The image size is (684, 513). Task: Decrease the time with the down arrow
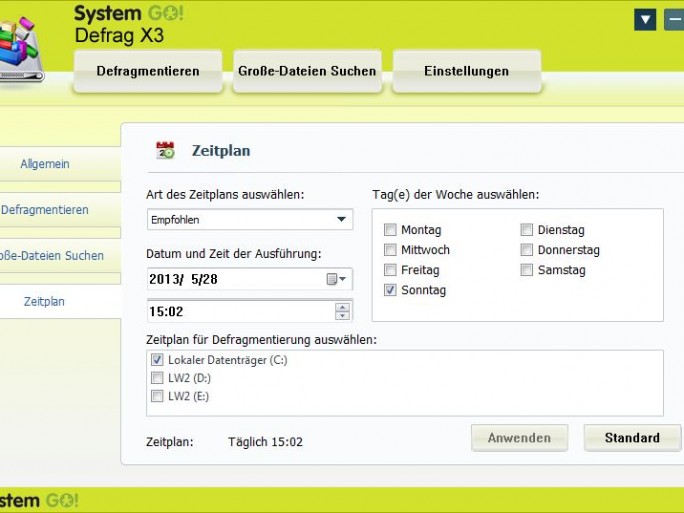click(x=342, y=315)
